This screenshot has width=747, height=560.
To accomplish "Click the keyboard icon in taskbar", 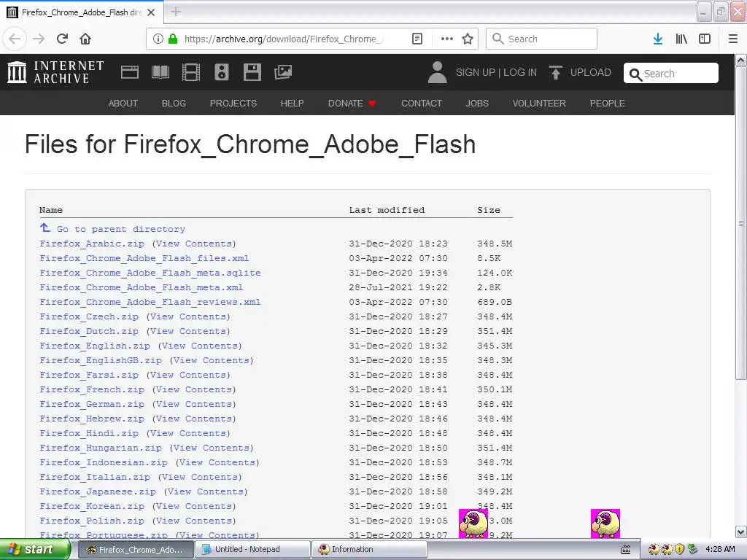I will pyautogui.click(x=625, y=550).
